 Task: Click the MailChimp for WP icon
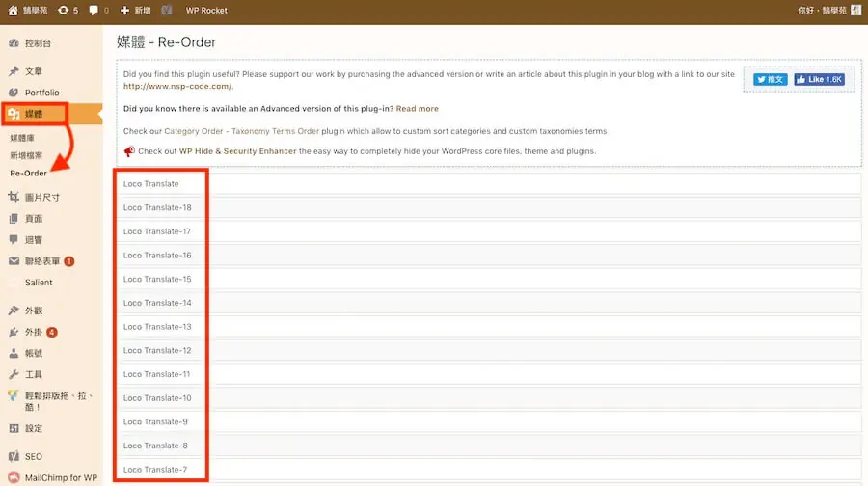[x=14, y=477]
